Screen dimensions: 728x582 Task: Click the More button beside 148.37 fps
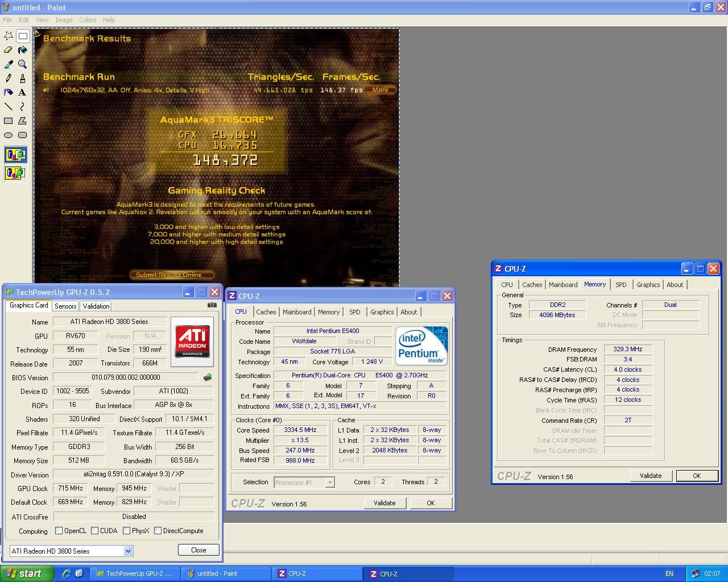381,90
